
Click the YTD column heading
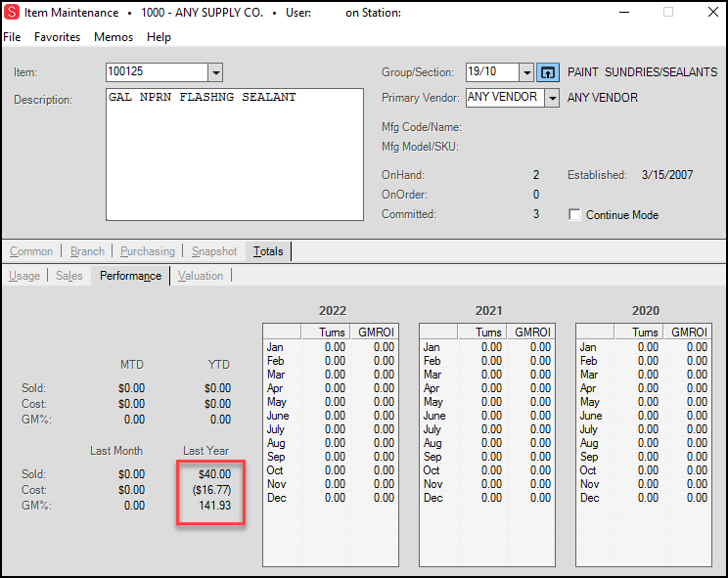click(x=218, y=365)
